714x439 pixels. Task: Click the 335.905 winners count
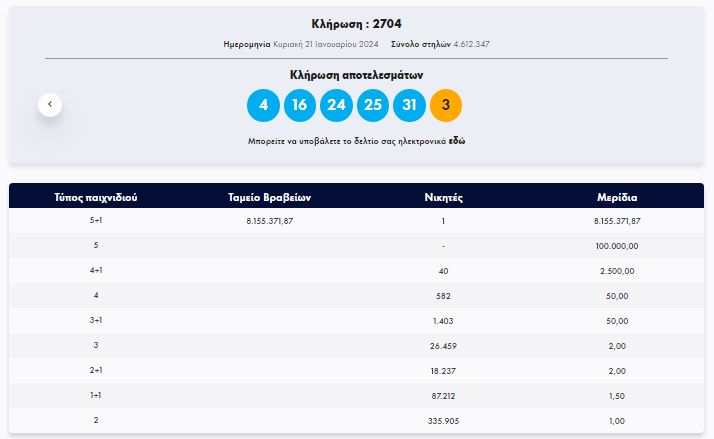click(443, 422)
